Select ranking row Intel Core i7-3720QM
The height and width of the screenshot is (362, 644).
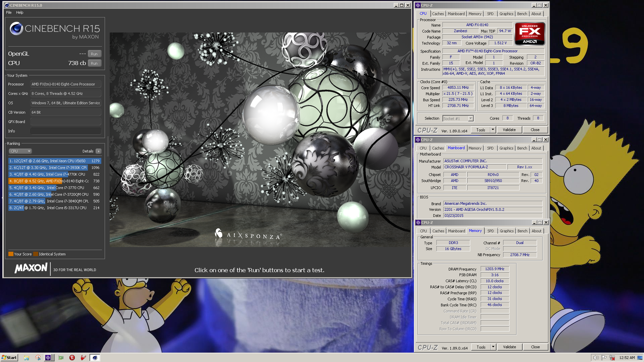[x=54, y=194]
